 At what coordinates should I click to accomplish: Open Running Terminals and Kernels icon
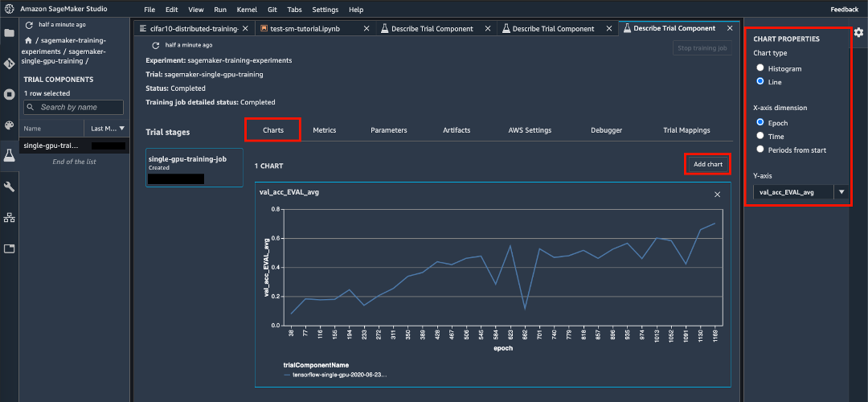point(9,94)
